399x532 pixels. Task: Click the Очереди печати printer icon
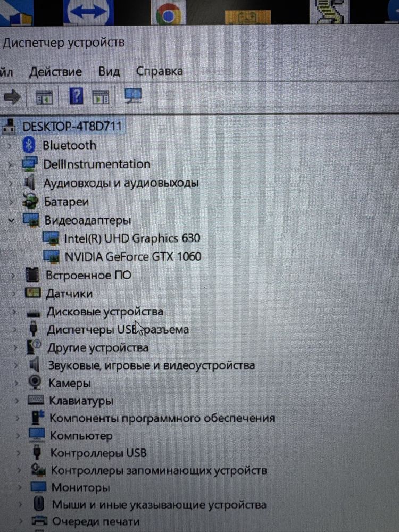point(39,520)
